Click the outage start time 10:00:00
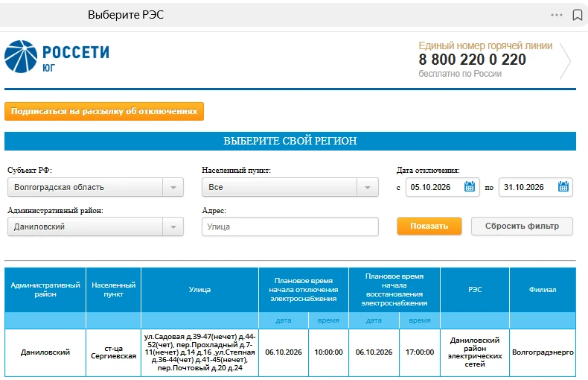 (x=328, y=352)
